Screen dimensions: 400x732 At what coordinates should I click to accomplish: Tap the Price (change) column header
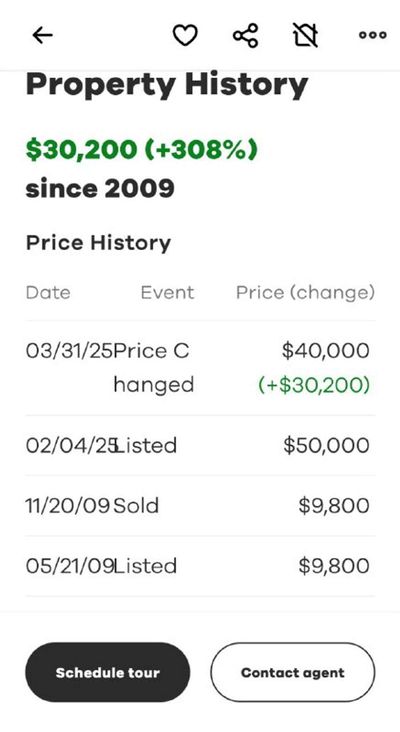(x=305, y=293)
